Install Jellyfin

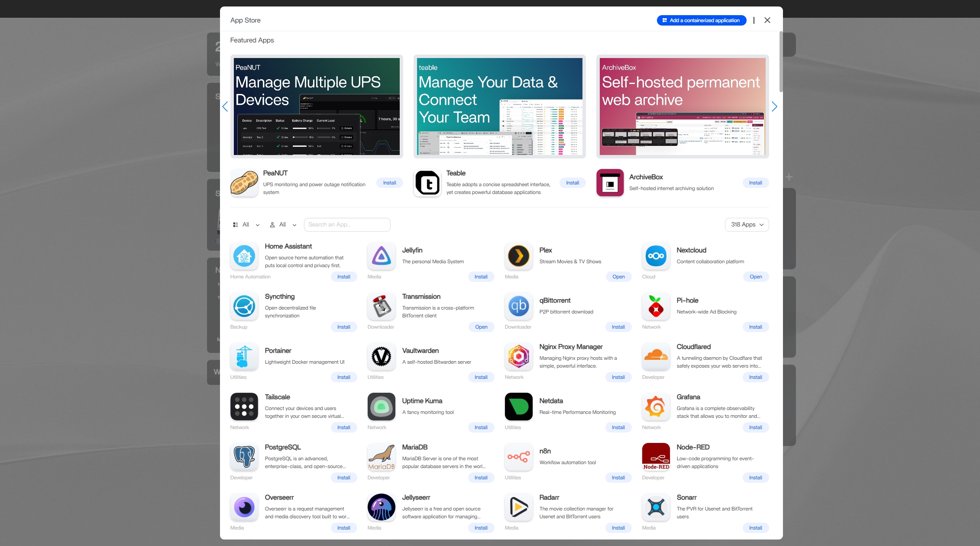point(481,277)
